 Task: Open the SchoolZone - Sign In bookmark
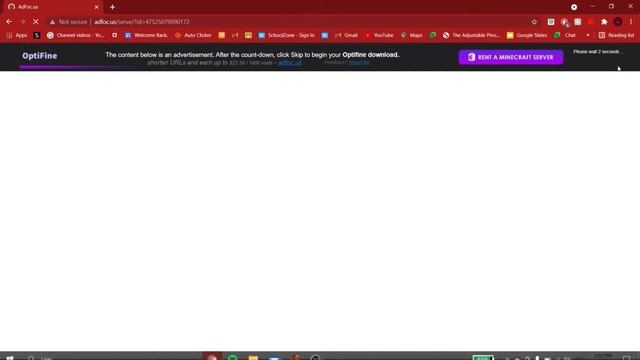point(287,36)
